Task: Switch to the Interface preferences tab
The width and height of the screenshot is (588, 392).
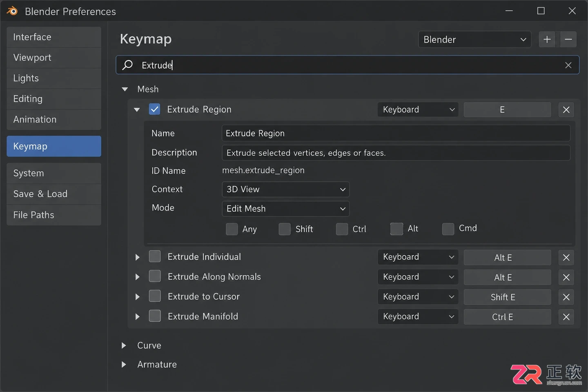Action: point(54,37)
